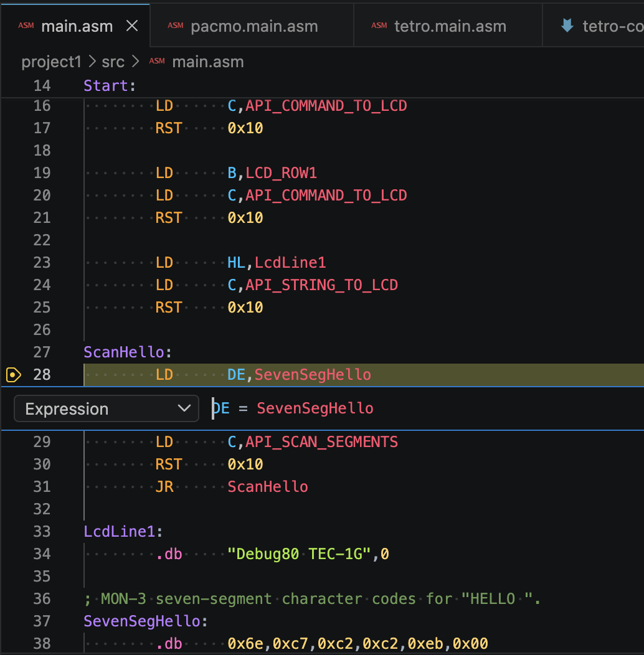Viewport: 644px width, 655px height.
Task: Click the "Debug80 TEC-1G" string on line 34
Action: (299, 554)
